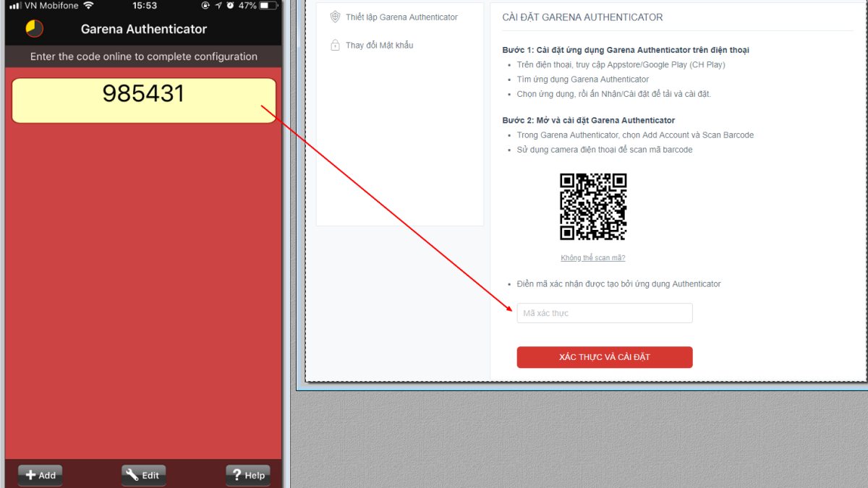Tap the 15:53 clock in the status bar

click(144, 6)
